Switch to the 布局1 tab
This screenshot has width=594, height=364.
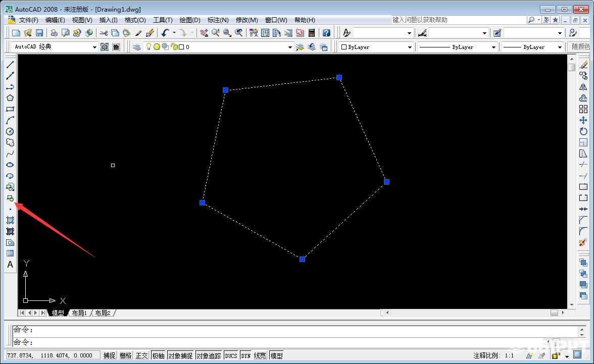click(x=80, y=313)
